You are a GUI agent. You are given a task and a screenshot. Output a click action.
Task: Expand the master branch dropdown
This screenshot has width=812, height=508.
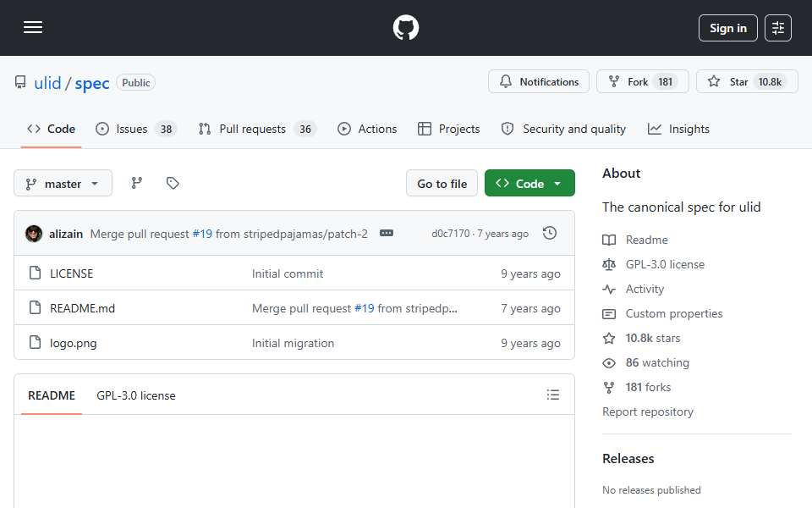[x=63, y=184]
